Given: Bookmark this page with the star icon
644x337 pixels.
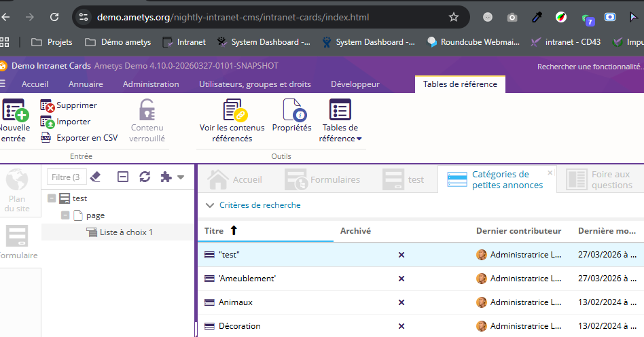Looking at the screenshot, I should (454, 17).
